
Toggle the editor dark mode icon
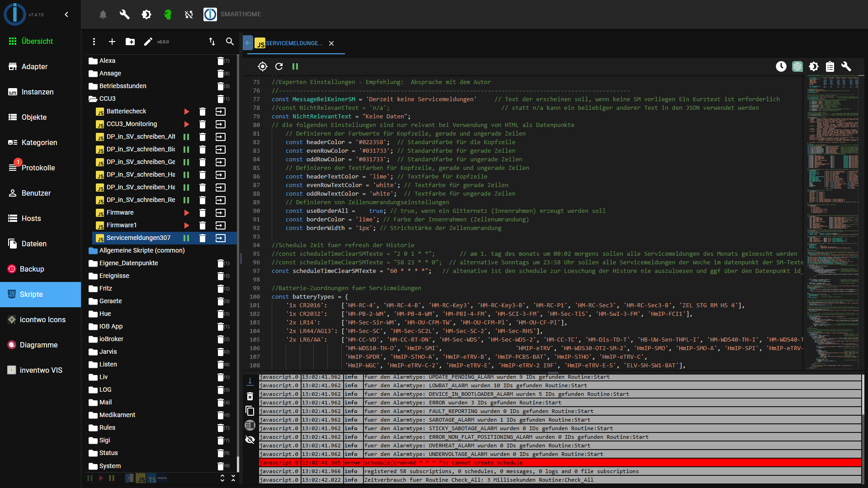point(814,66)
